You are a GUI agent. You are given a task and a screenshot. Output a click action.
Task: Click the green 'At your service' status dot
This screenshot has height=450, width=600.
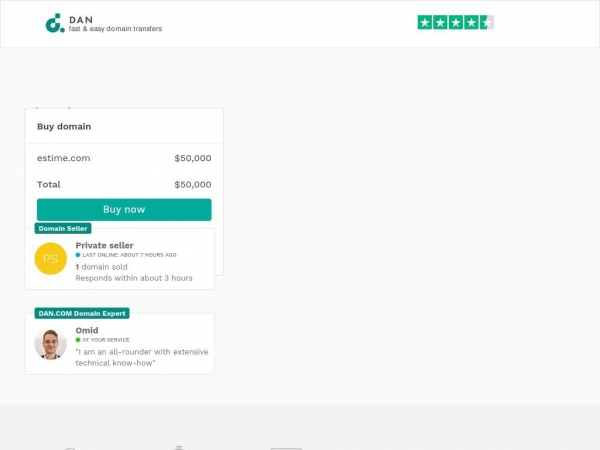tap(78, 340)
